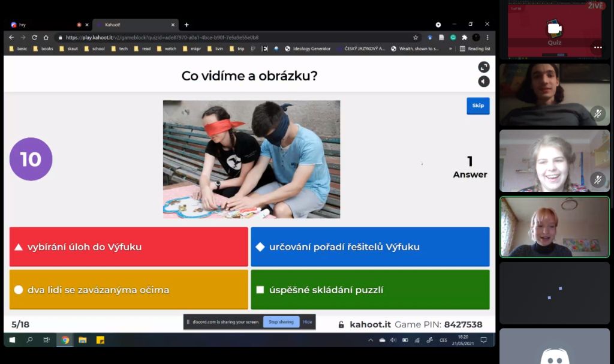Open Chrome three-dot menu
This screenshot has width=614, height=364.
click(487, 37)
